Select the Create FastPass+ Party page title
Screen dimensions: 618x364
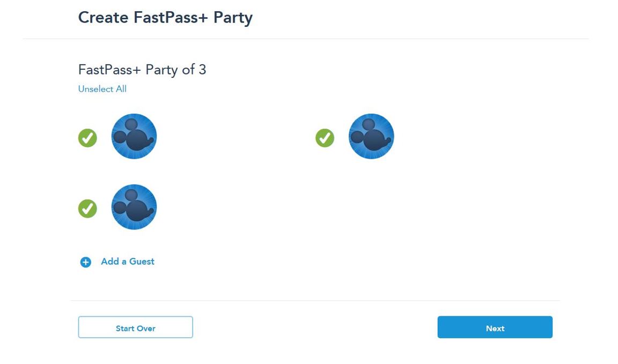point(165,17)
